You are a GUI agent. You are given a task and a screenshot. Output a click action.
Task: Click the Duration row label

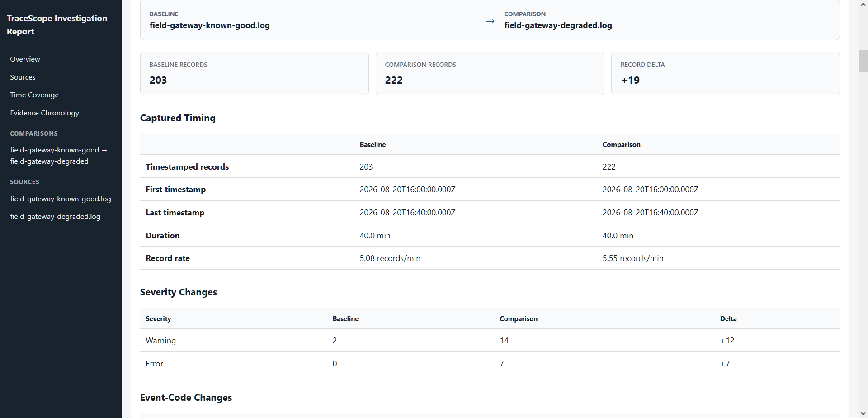(x=163, y=236)
